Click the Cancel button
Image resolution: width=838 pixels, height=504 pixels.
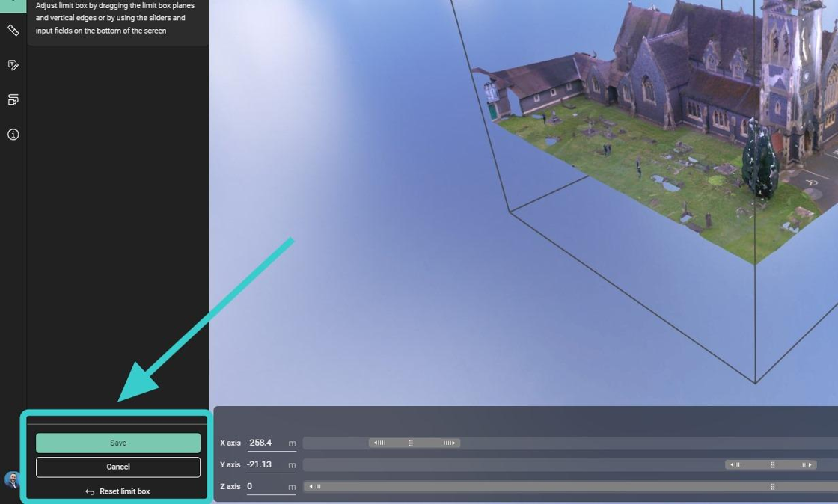pos(118,467)
